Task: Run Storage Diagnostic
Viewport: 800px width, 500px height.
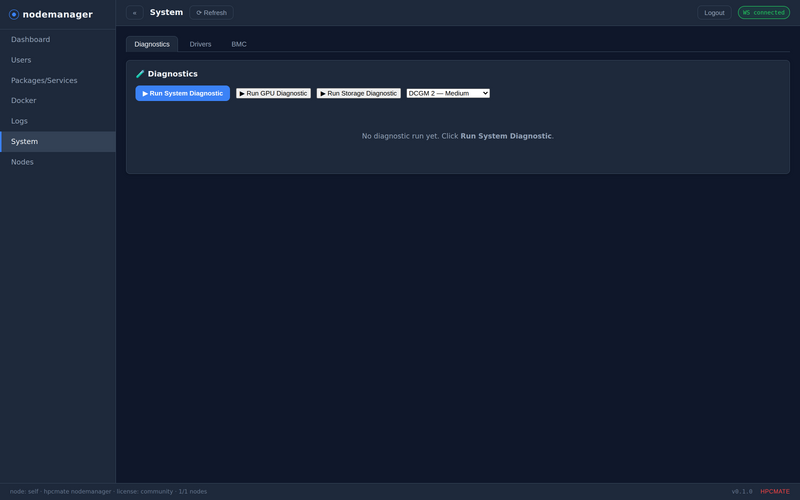Action: pyautogui.click(x=359, y=93)
